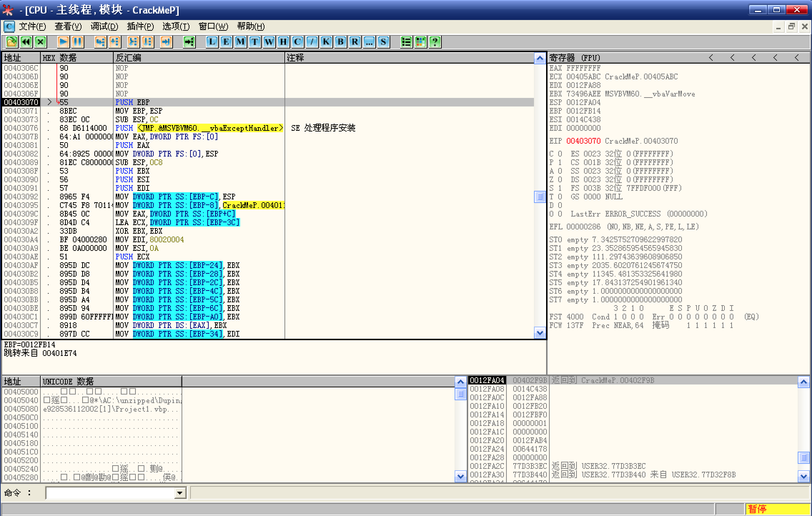
Task: Toggle the C flag bit value
Action: coord(560,154)
